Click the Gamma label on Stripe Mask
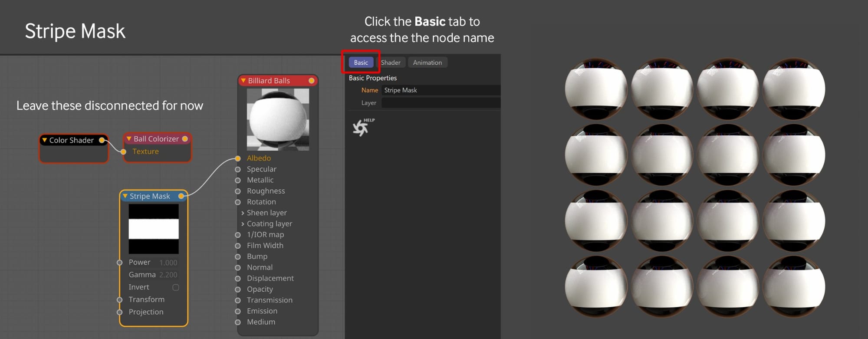The height and width of the screenshot is (339, 868). tap(142, 275)
